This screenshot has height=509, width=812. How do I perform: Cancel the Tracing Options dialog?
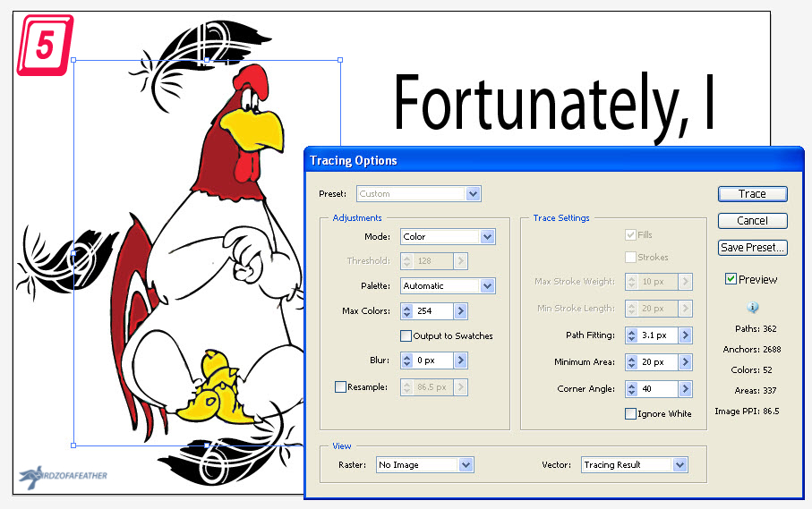752,221
